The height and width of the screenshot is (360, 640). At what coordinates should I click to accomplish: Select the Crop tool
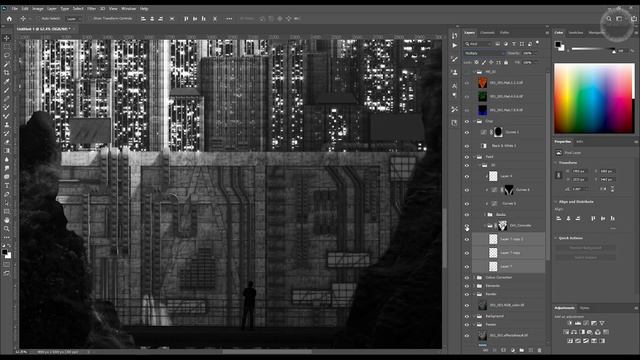coord(7,73)
